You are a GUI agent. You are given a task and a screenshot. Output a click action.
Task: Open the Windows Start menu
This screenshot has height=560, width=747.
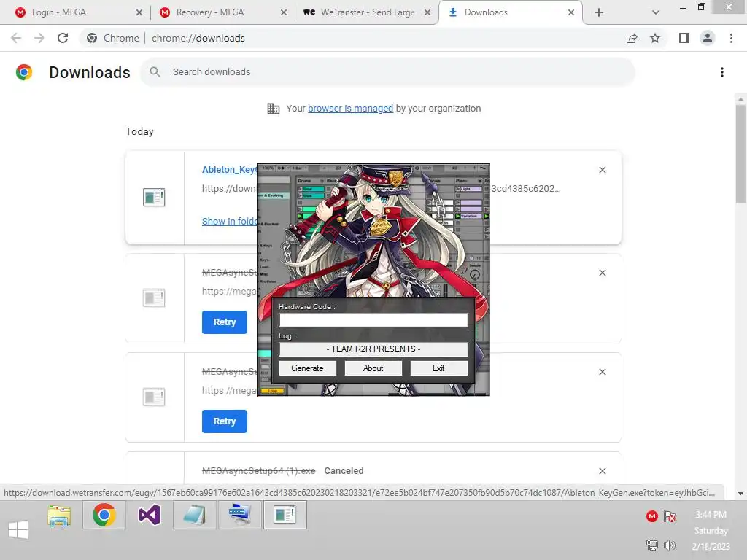coord(18,529)
